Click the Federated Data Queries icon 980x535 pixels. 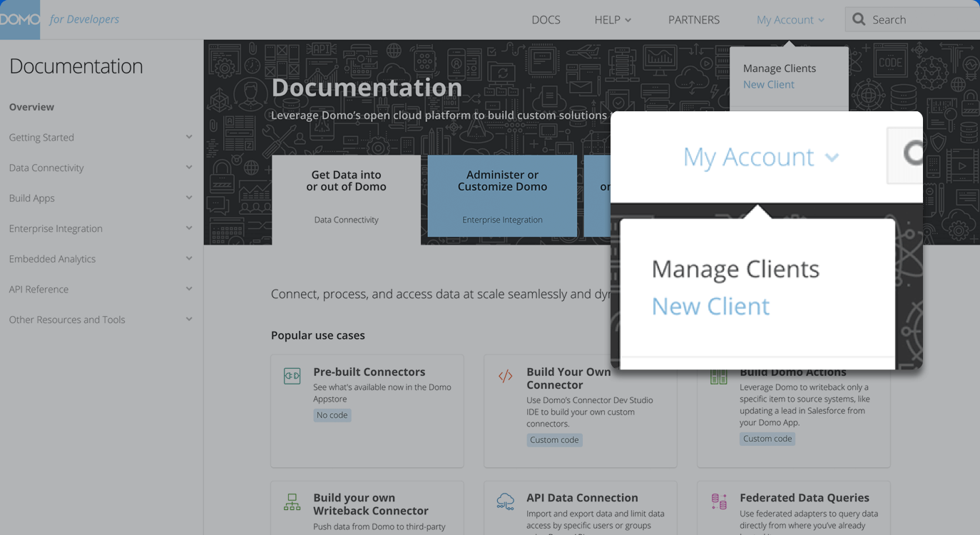[718, 501]
